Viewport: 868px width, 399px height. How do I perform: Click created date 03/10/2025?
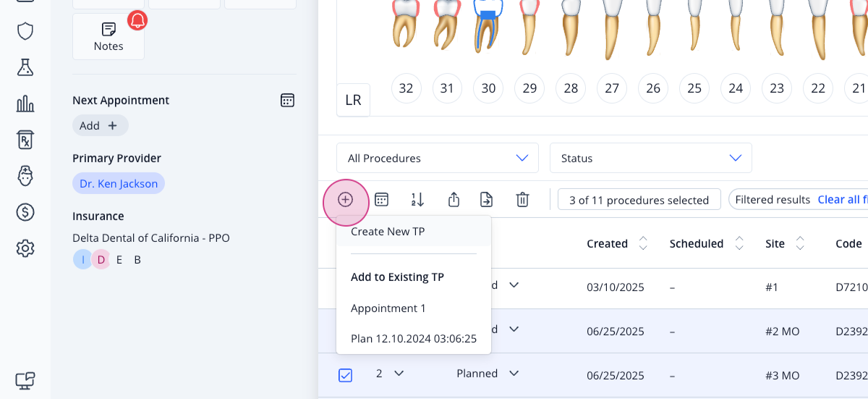pyautogui.click(x=616, y=287)
